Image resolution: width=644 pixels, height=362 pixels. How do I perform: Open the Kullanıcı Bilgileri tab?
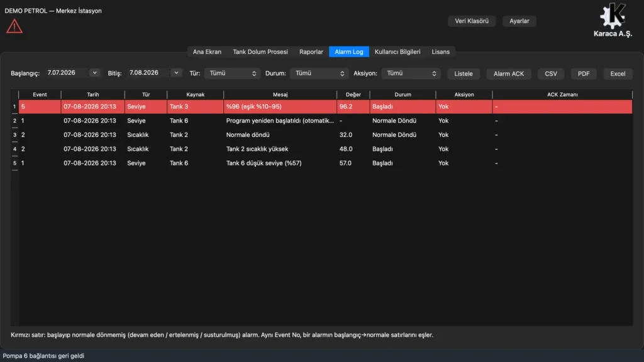(397, 52)
